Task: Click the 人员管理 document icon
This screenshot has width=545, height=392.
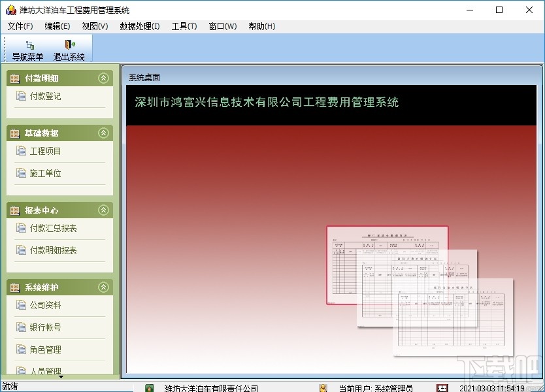Action: coord(22,370)
